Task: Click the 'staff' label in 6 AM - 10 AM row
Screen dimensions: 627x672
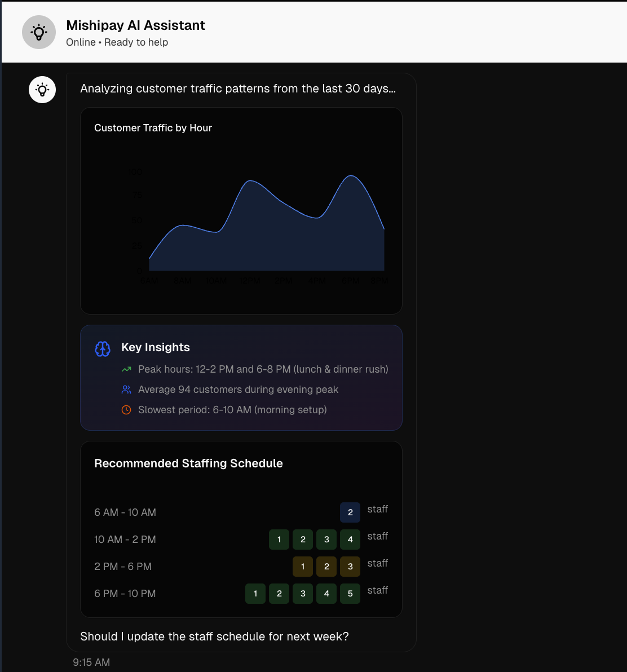Action: (x=378, y=509)
